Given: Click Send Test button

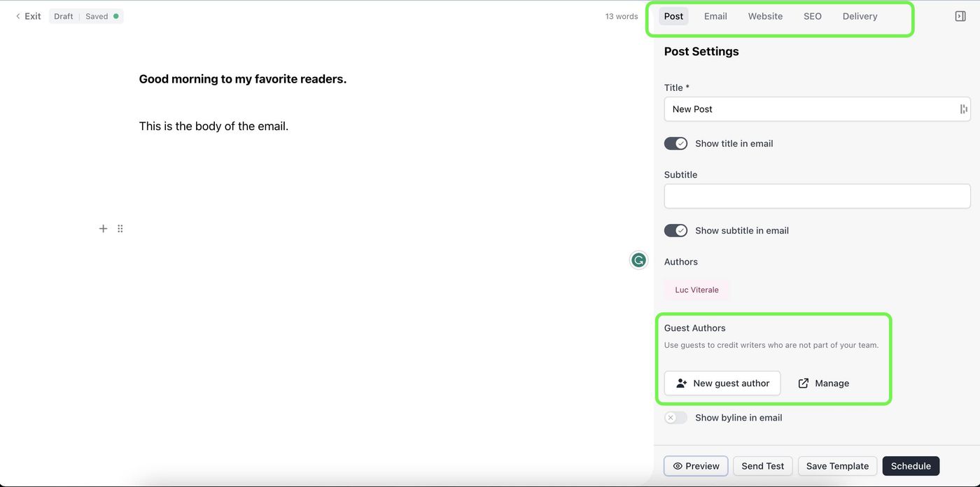Looking at the screenshot, I should coord(763,466).
